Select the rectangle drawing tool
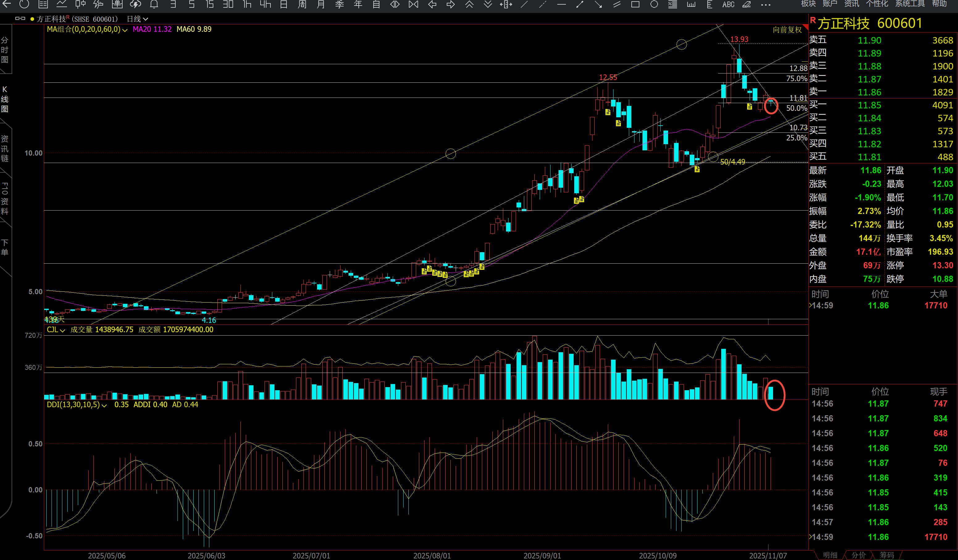 click(635, 5)
